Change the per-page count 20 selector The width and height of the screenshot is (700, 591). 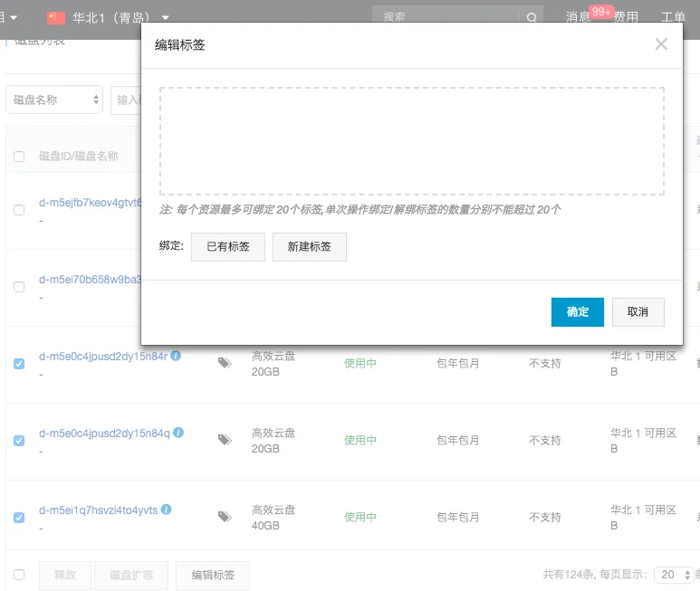tap(674, 575)
